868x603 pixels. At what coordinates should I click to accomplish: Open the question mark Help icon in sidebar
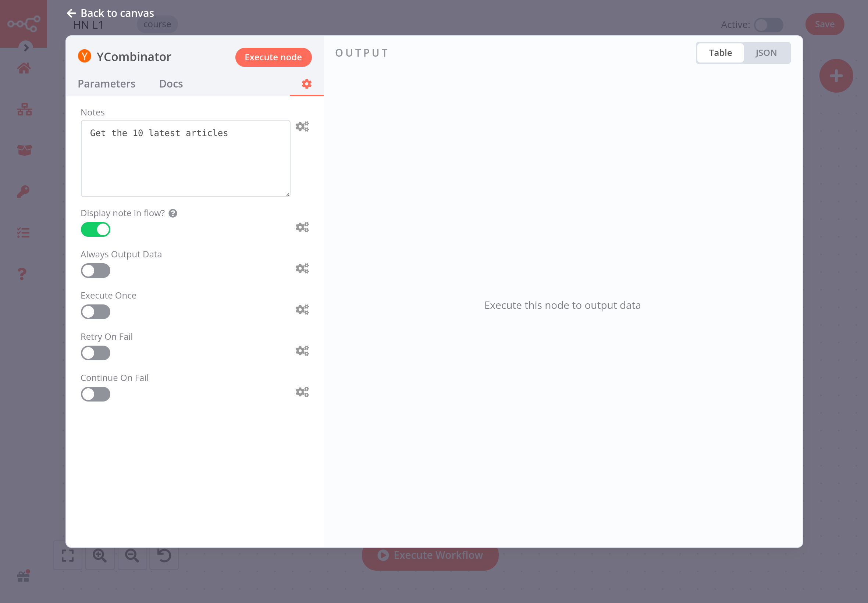click(22, 274)
